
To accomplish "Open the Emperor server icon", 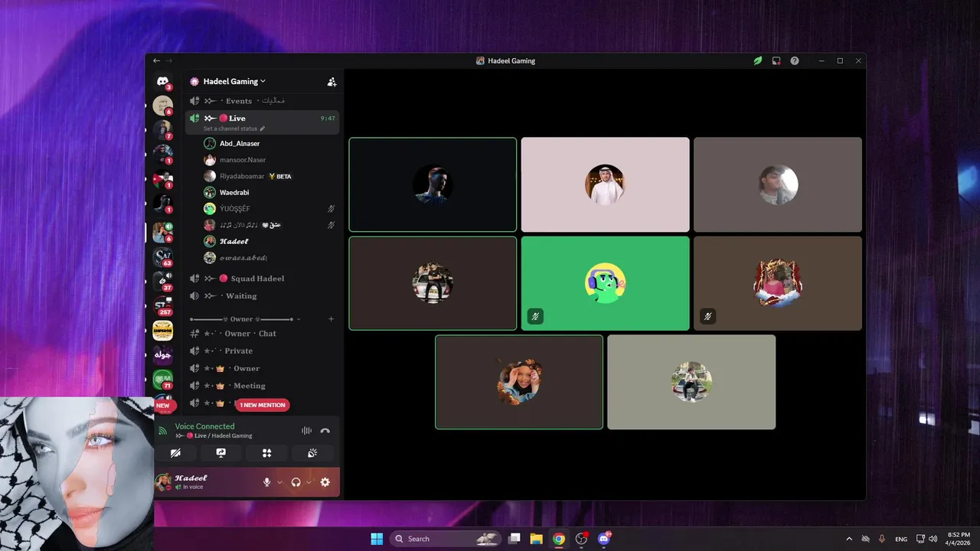I will [162, 331].
